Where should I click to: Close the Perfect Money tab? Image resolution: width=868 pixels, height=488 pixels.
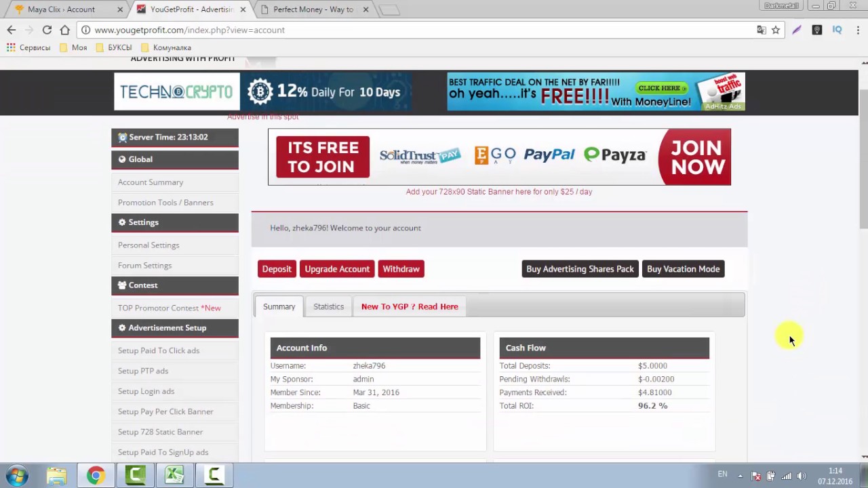(x=366, y=9)
